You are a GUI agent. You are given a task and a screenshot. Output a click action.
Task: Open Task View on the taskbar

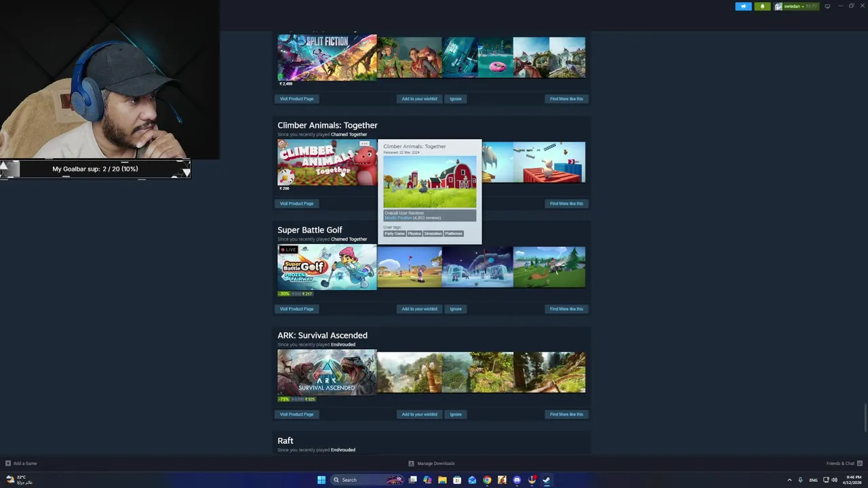[412, 480]
